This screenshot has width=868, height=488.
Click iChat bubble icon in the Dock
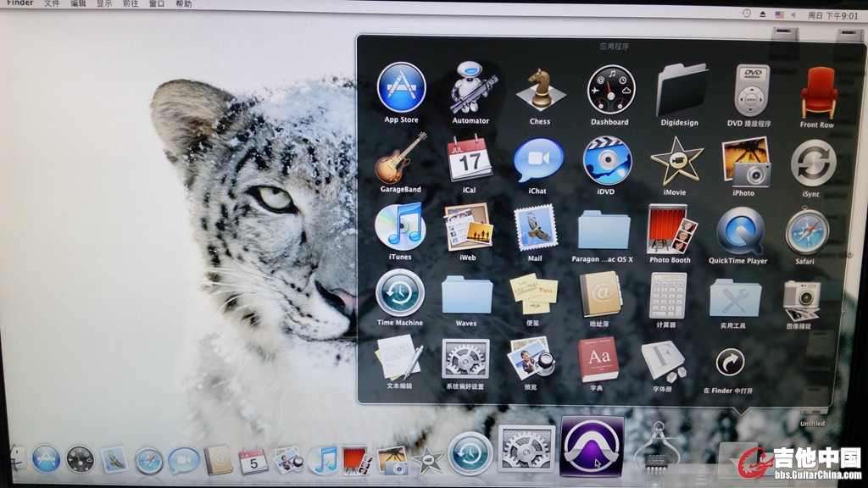coord(184,460)
